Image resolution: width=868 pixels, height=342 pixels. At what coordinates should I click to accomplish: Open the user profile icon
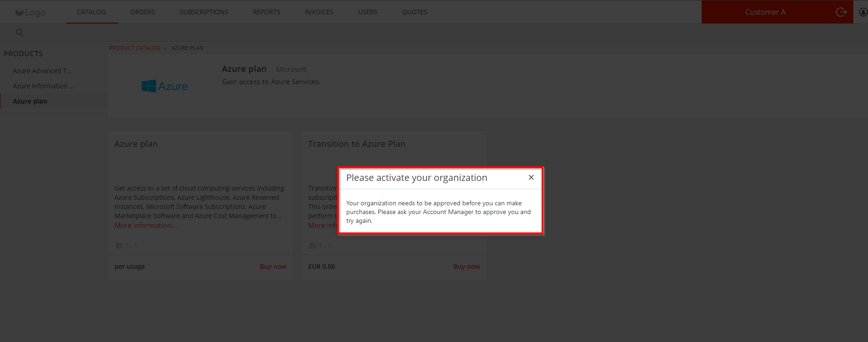(x=863, y=12)
